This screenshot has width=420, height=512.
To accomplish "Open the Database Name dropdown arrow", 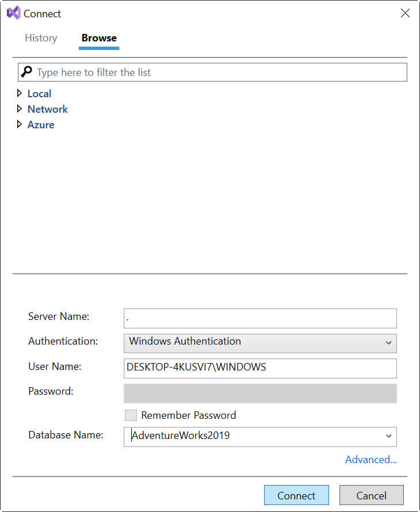I will 388,436.
